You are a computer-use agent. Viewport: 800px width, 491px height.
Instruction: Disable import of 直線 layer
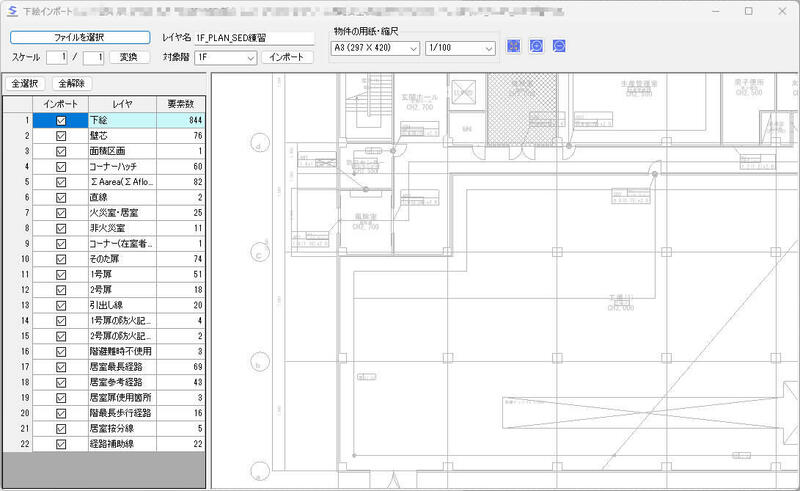tap(61, 198)
